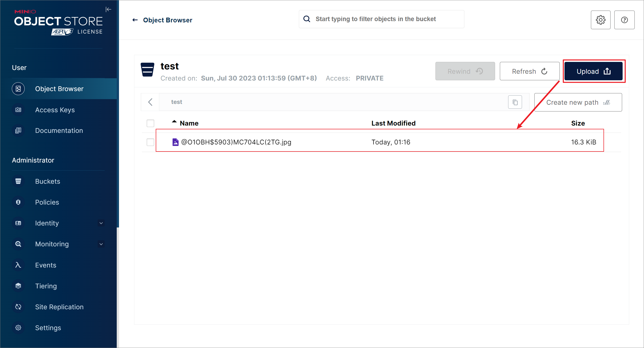Copy the path with the copy icon
Image resolution: width=644 pixels, height=348 pixels.
point(515,102)
